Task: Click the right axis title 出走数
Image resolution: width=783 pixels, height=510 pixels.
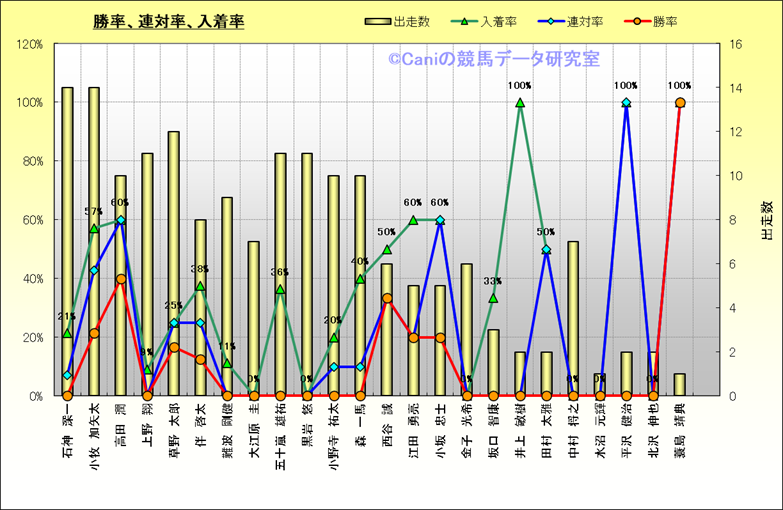Action: click(766, 220)
